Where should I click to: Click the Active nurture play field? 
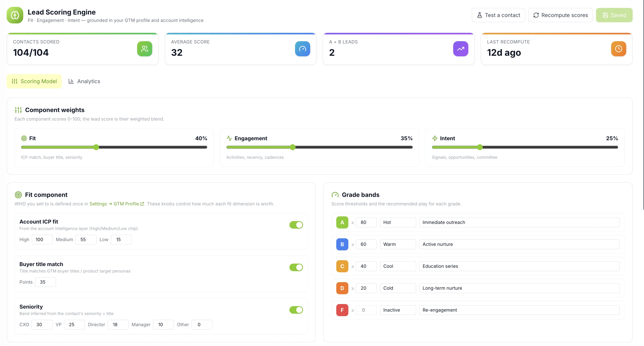point(520,244)
